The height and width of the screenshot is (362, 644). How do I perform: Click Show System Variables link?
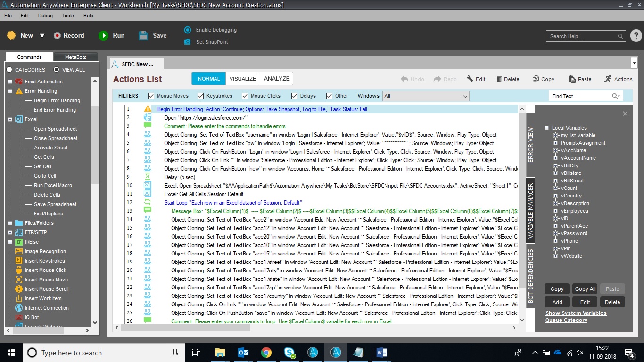[x=576, y=313]
